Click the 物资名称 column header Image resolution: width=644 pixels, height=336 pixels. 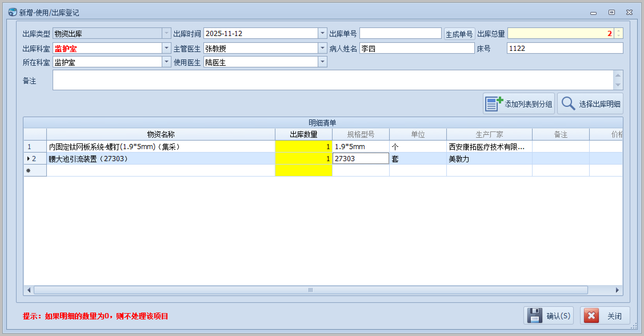(161, 134)
